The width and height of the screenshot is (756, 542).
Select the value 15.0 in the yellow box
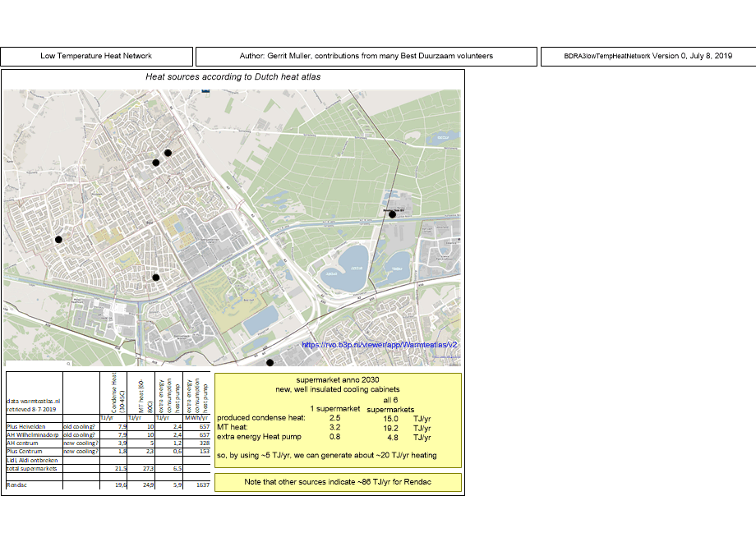[390, 419]
